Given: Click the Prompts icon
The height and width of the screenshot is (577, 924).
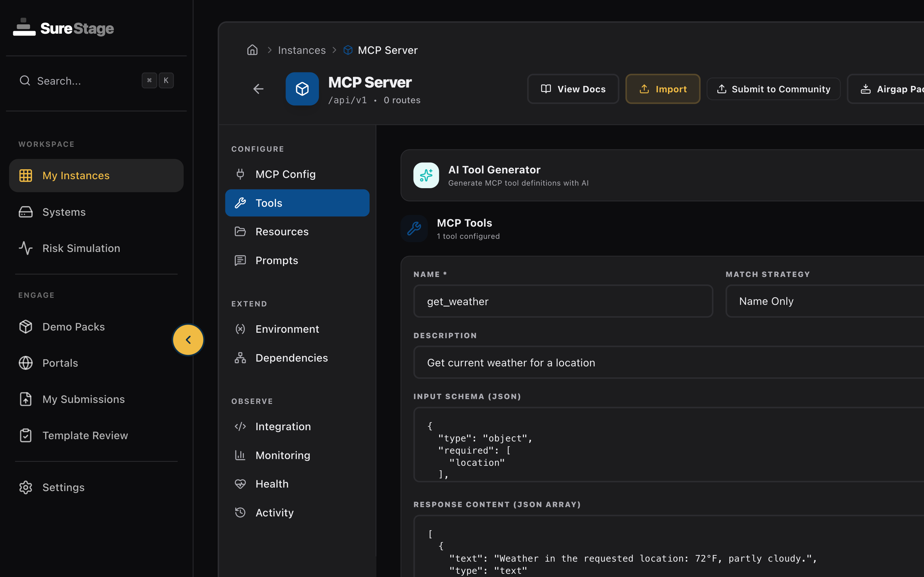Looking at the screenshot, I should coord(240,260).
